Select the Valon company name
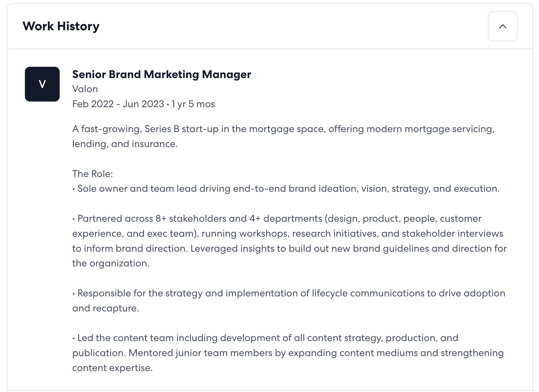Image resolution: width=539 pixels, height=392 pixels. point(85,89)
